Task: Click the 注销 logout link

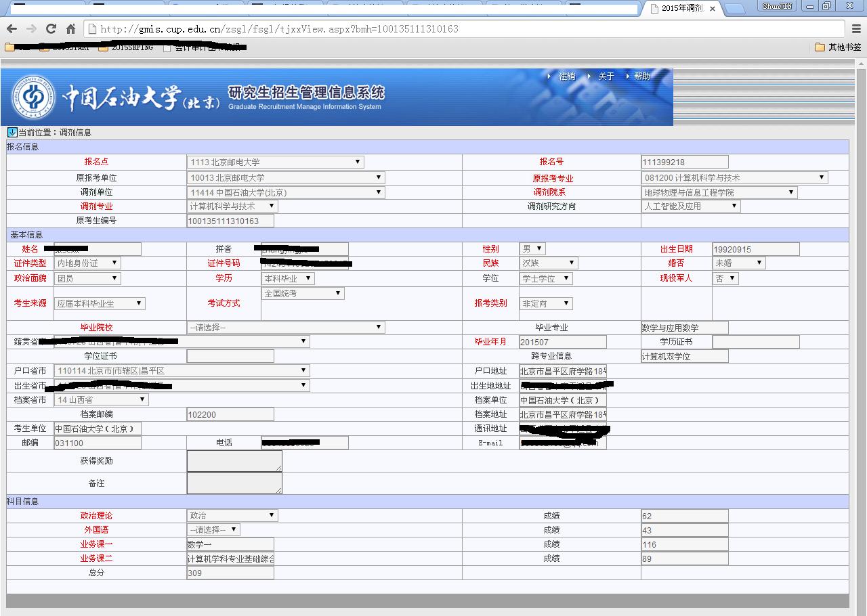Action: pos(567,76)
